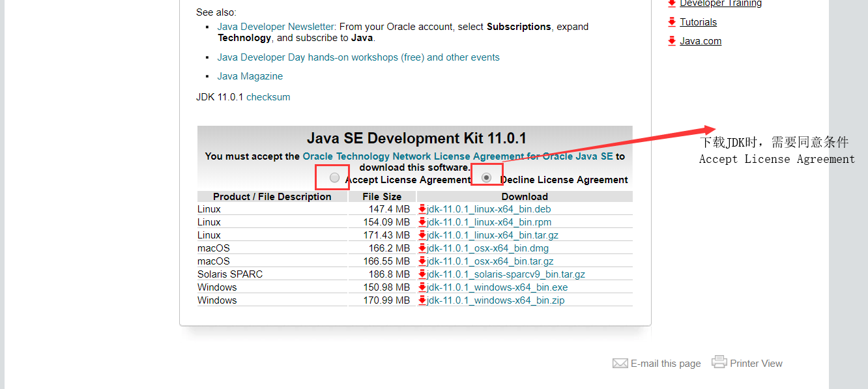Click download arrow icon for osx-x64_bin.tar.gz

pos(422,261)
